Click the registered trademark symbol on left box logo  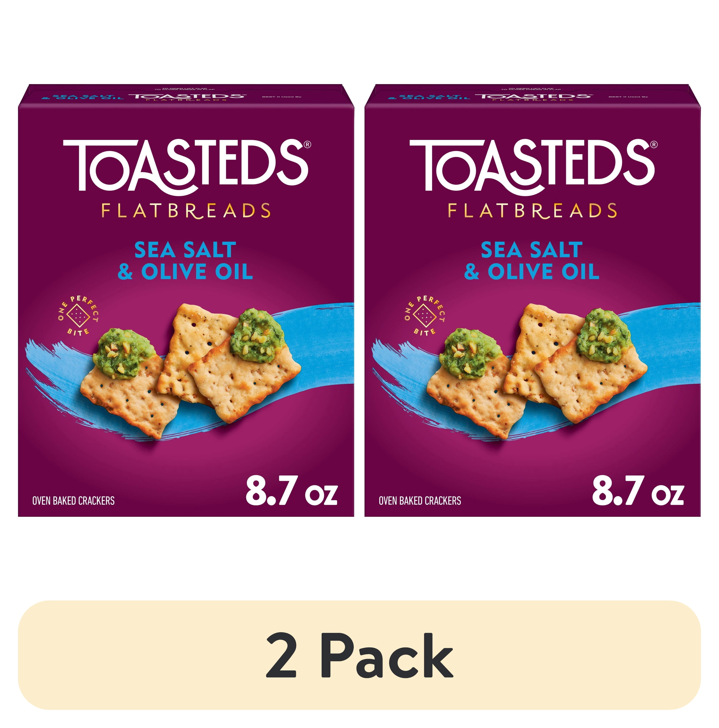pyautogui.click(x=307, y=144)
